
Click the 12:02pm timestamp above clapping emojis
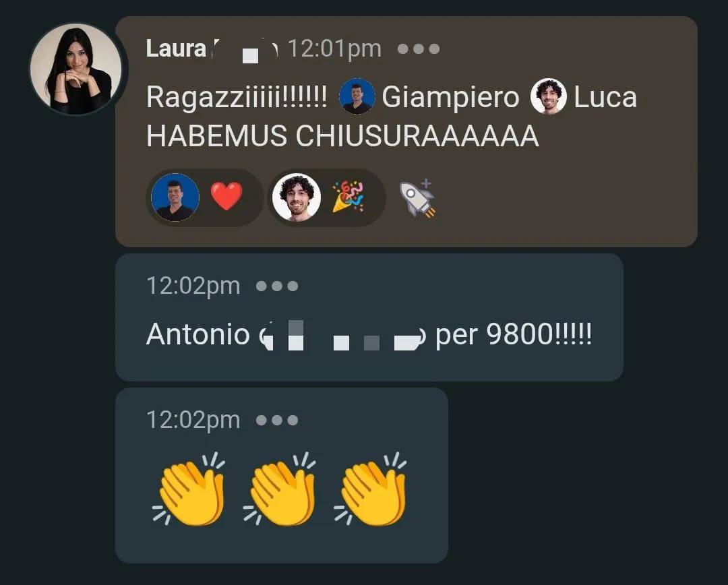pyautogui.click(x=193, y=420)
